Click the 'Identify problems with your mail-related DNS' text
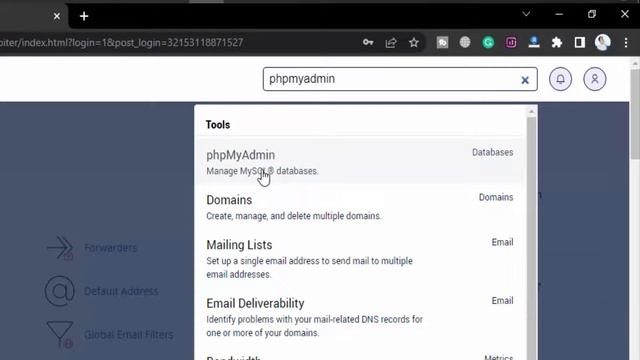This screenshot has height=360, width=640. [x=314, y=326]
